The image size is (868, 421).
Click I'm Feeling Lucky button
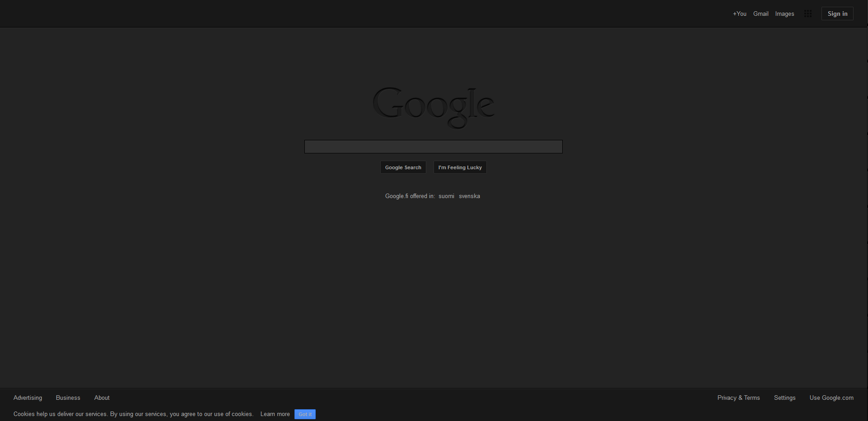pos(460,167)
